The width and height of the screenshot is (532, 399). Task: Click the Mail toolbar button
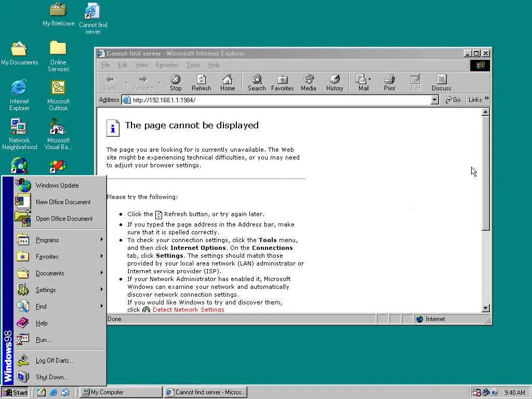coord(363,83)
